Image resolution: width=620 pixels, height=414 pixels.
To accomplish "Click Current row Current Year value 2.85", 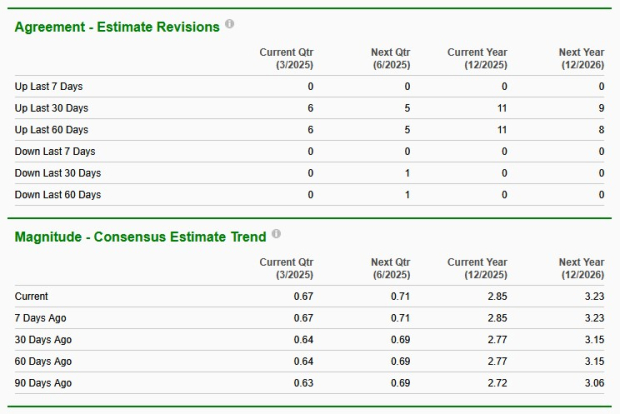I will (x=497, y=296).
